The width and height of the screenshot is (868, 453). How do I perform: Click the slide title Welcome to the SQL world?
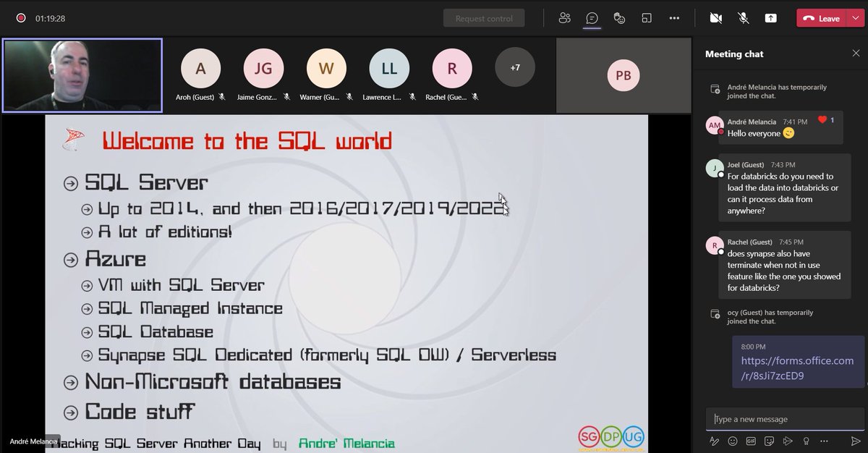pyautogui.click(x=247, y=140)
